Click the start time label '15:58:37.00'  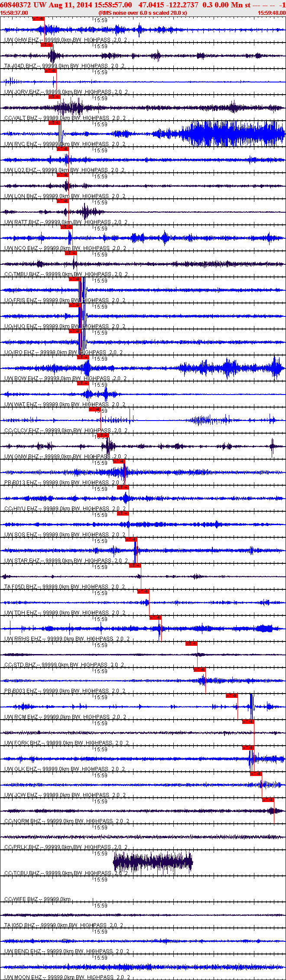(x=14, y=13)
